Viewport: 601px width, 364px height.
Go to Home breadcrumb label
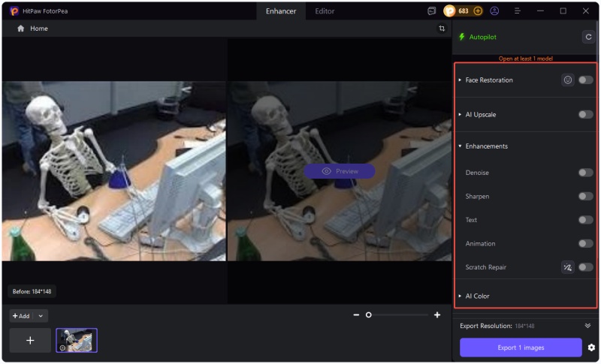39,29
